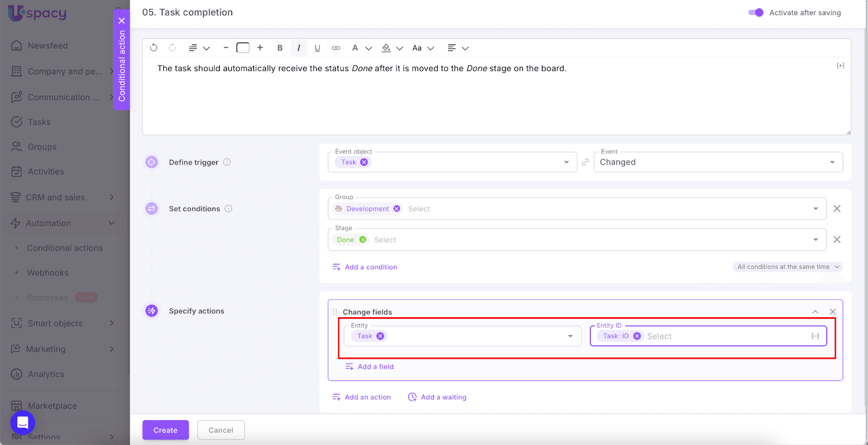This screenshot has width=868, height=445.
Task: Toggle the Activate after saving switch
Action: (x=756, y=12)
